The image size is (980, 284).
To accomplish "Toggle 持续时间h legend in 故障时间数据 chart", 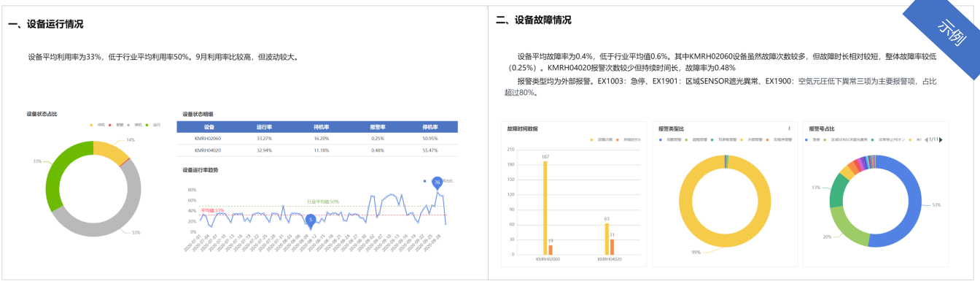I will [x=628, y=139].
